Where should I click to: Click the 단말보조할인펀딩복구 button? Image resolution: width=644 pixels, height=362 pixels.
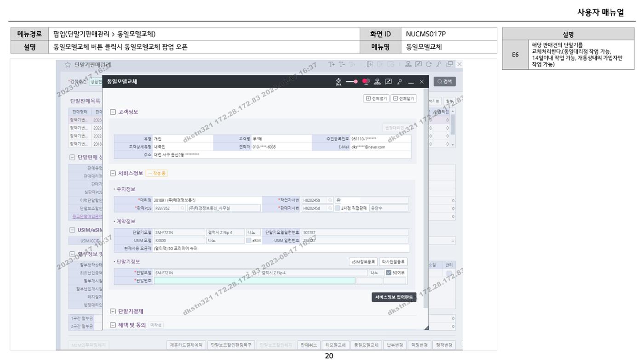232,345
